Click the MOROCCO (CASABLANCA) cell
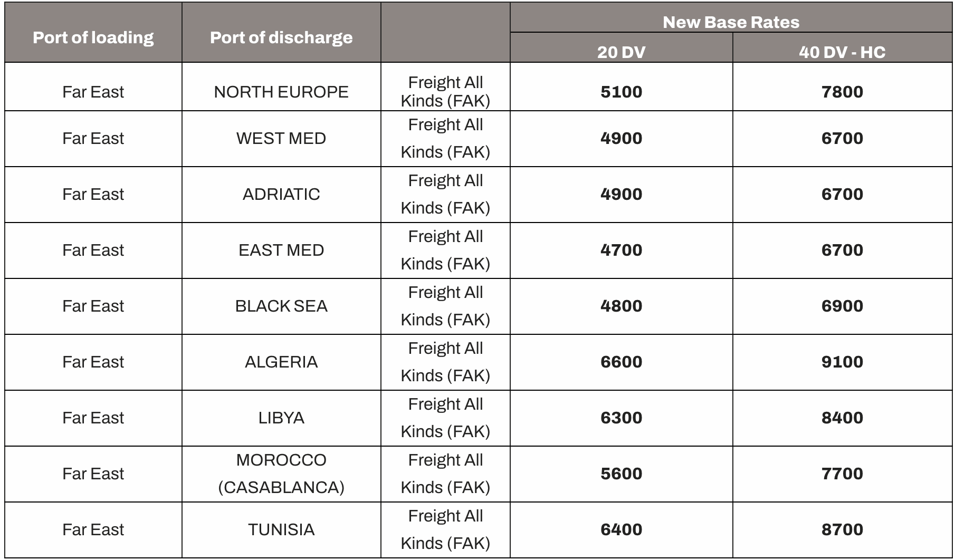Image resolution: width=955 pixels, height=560 pixels. pos(281,474)
